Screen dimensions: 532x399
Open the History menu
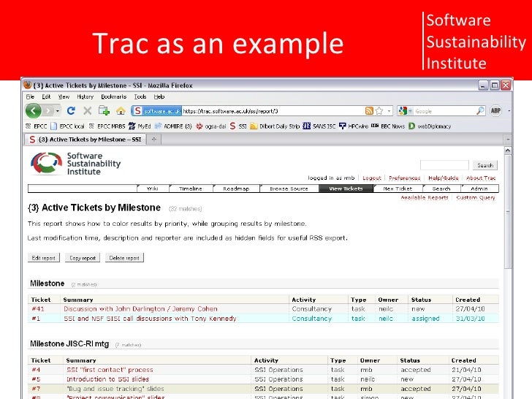click(85, 96)
